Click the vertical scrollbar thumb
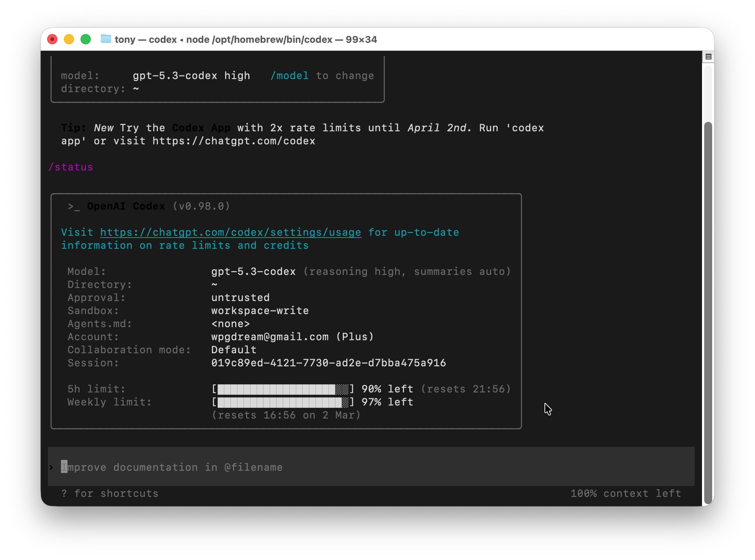 point(708,312)
